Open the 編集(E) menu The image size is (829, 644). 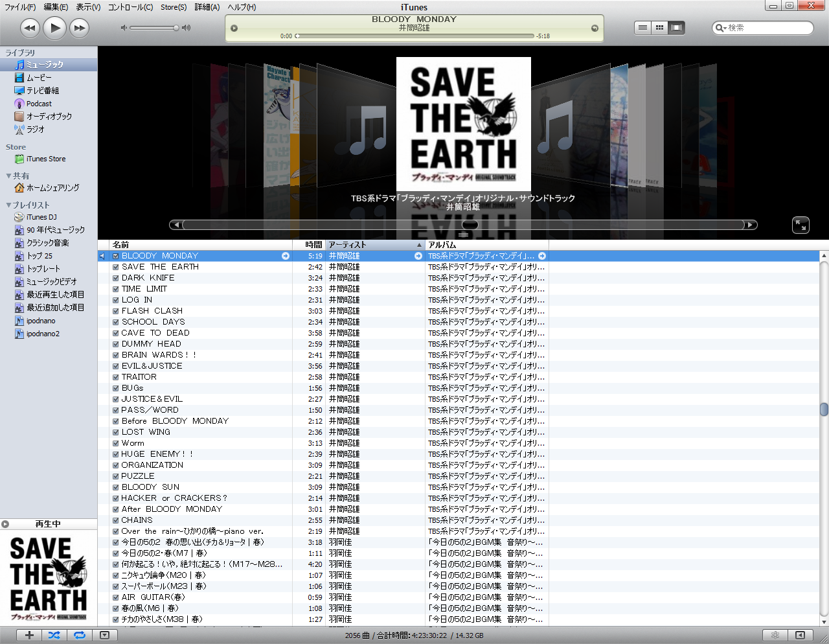[56, 7]
